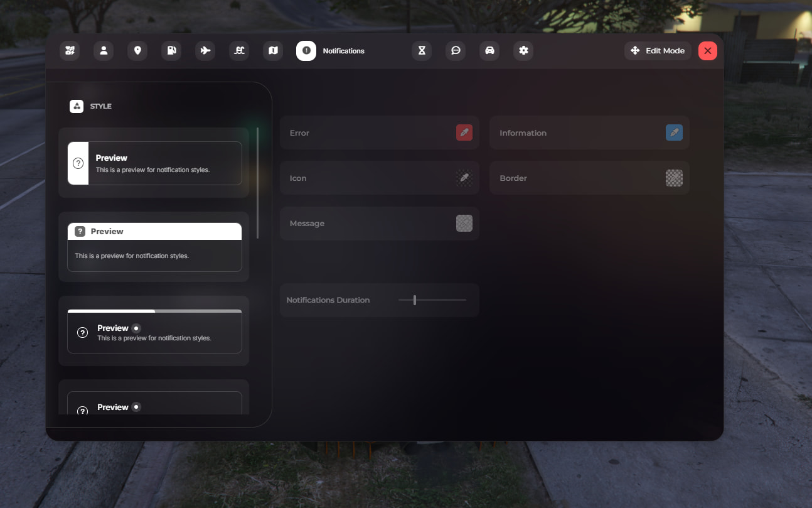
Task: Open the airplane tab
Action: click(205, 51)
